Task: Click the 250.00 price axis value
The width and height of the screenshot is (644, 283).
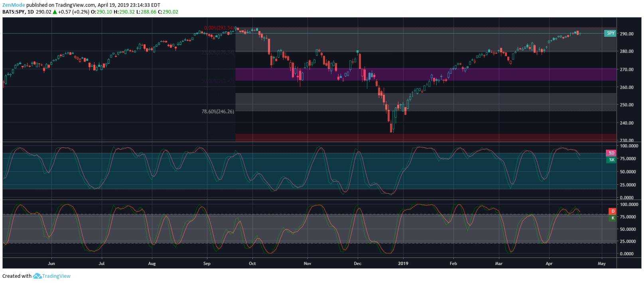Action: pyautogui.click(x=626, y=105)
